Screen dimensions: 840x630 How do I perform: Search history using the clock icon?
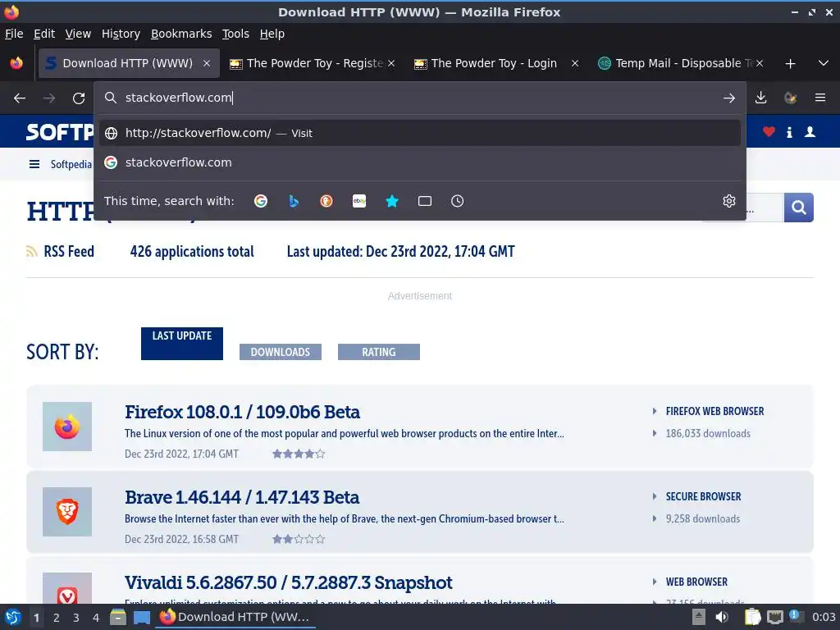point(458,201)
